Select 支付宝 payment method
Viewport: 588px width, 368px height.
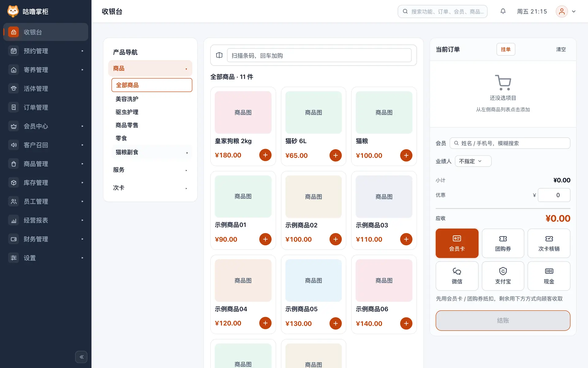(503, 276)
